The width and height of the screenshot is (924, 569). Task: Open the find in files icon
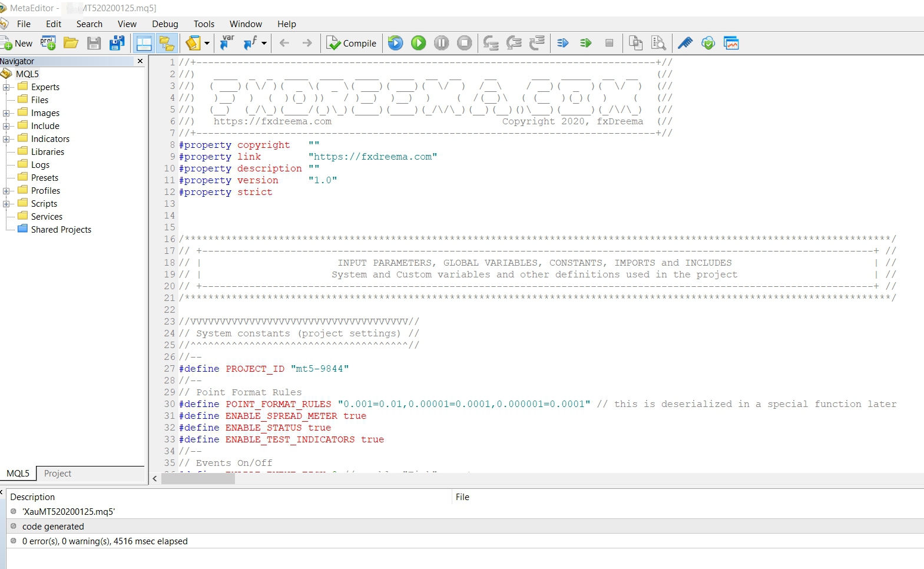click(658, 43)
